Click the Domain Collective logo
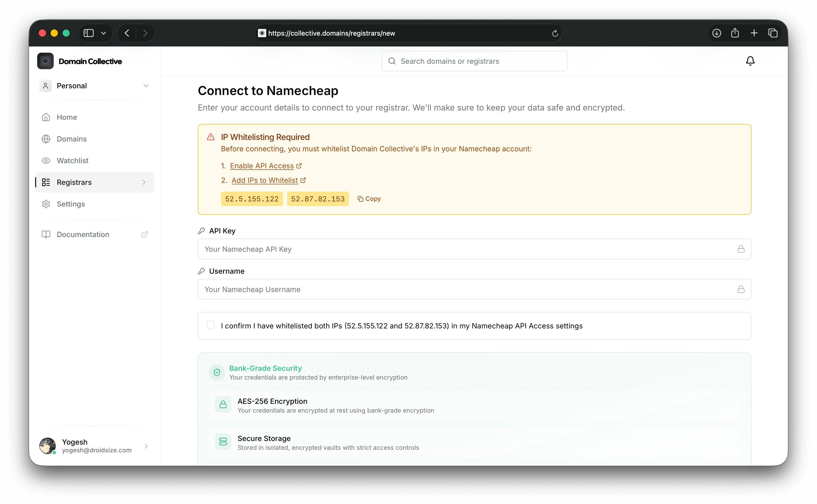The image size is (817, 504). pos(45,61)
